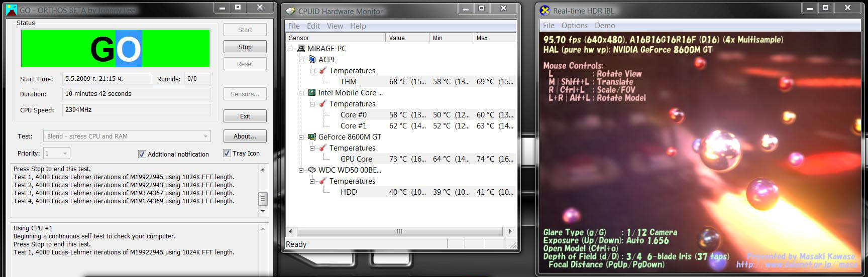Click the Hardware Monitor scroll right arrow
This screenshot has height=277, width=868.
click(x=510, y=231)
